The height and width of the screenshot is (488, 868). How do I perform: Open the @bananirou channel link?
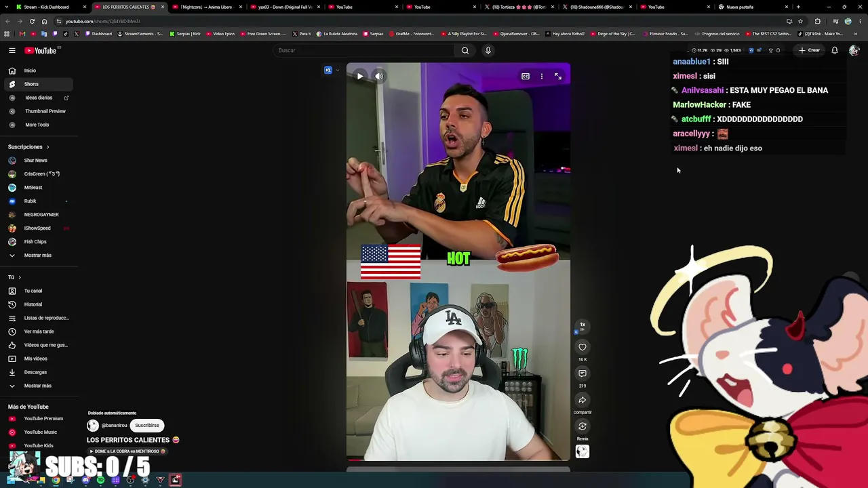coord(114,426)
